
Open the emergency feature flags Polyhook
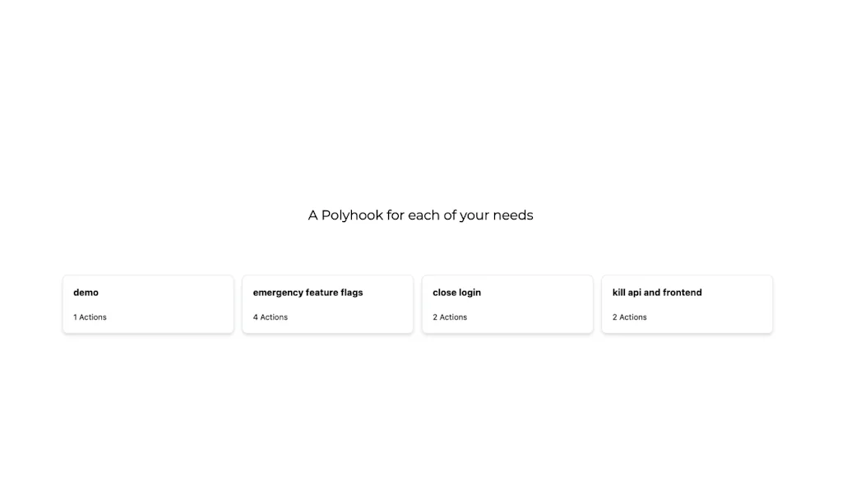[x=327, y=304]
